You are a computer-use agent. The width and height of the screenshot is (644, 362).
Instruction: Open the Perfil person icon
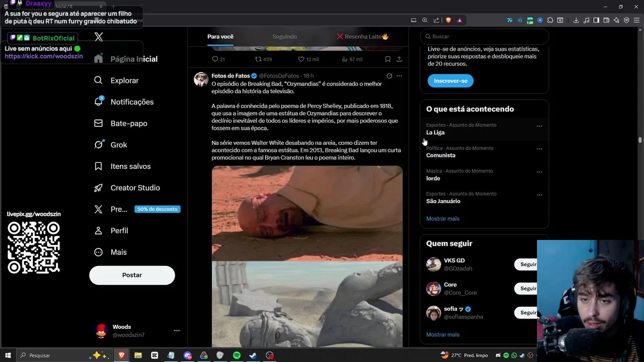[99, 231]
